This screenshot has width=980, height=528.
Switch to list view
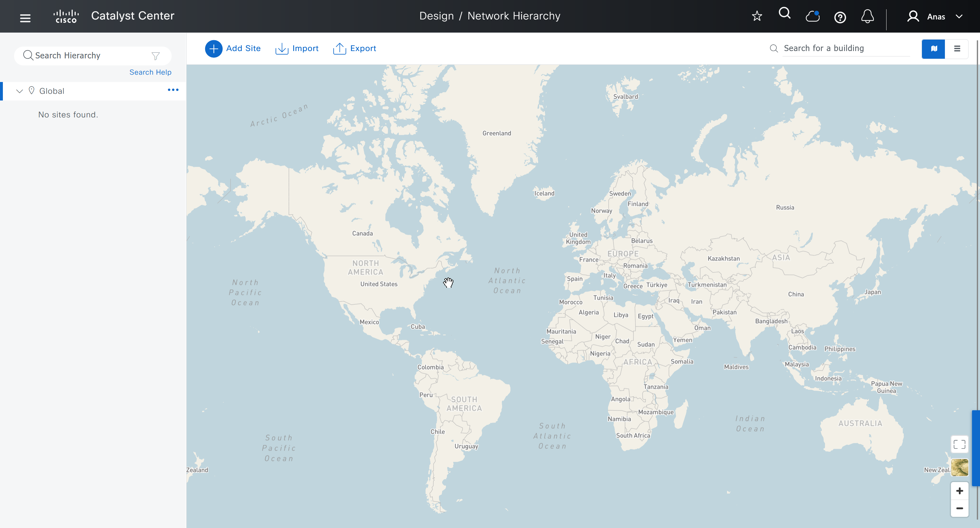coord(957,49)
